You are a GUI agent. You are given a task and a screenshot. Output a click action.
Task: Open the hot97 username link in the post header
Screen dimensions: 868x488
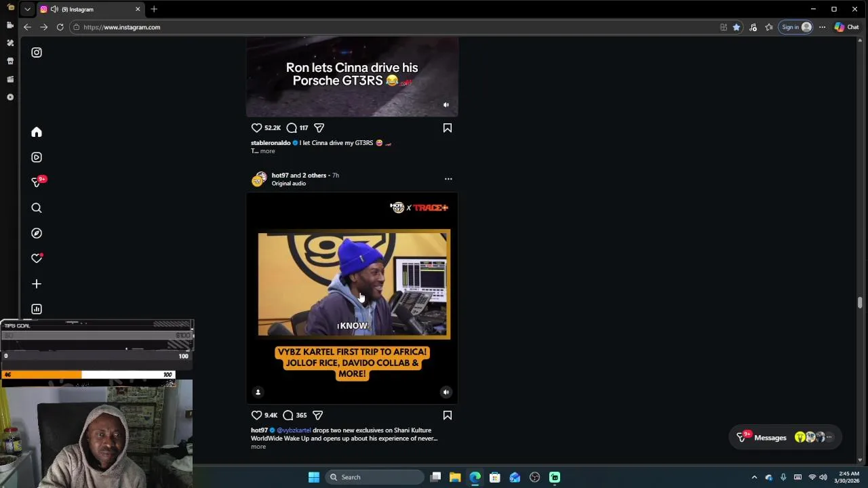pyautogui.click(x=280, y=175)
